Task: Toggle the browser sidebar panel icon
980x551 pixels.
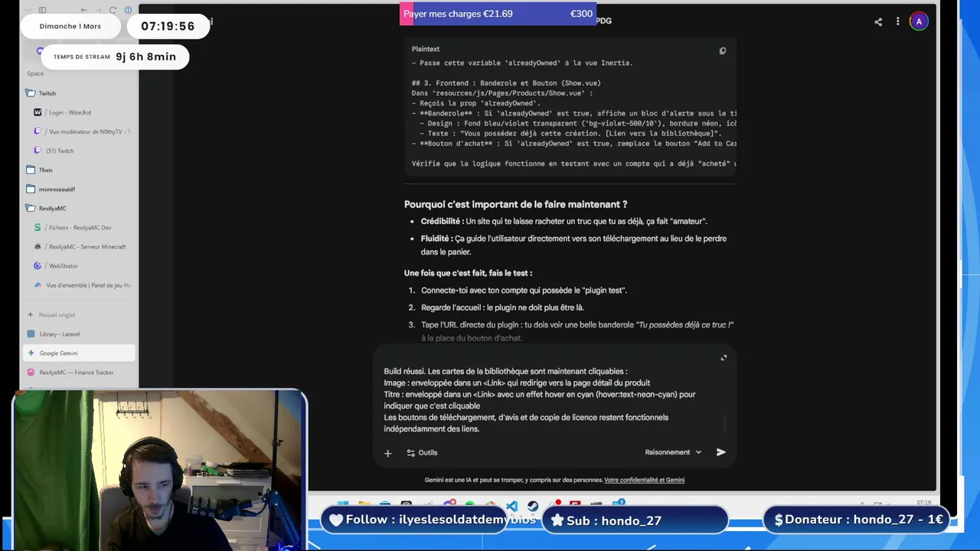Action: coord(42,10)
